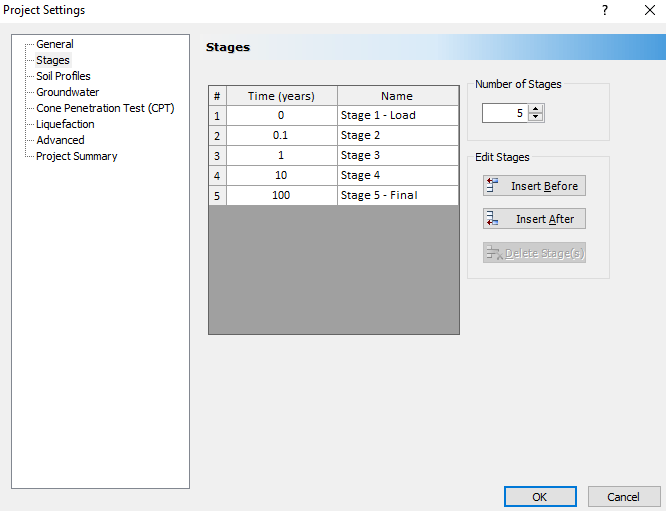Click the disabled Delete Stage(s) button
This screenshot has height=511, width=666.
(x=534, y=253)
